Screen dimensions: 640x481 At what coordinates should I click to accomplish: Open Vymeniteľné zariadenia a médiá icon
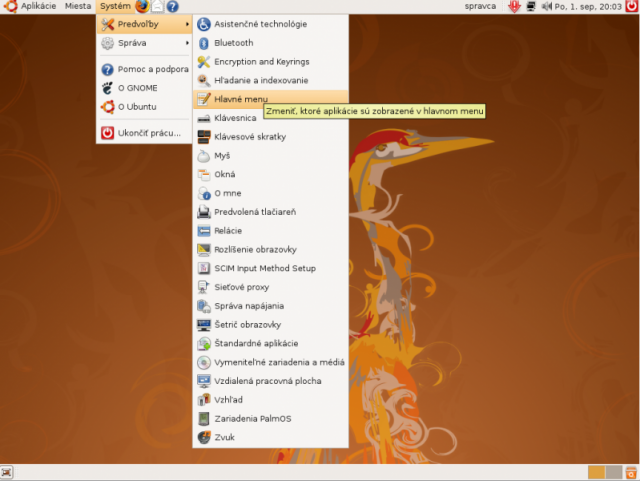click(204, 362)
